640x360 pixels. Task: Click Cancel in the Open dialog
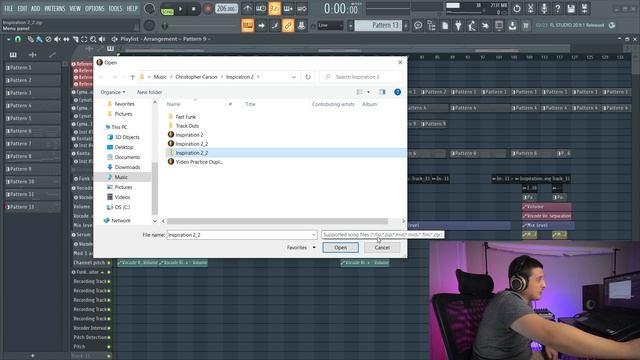tap(382, 247)
